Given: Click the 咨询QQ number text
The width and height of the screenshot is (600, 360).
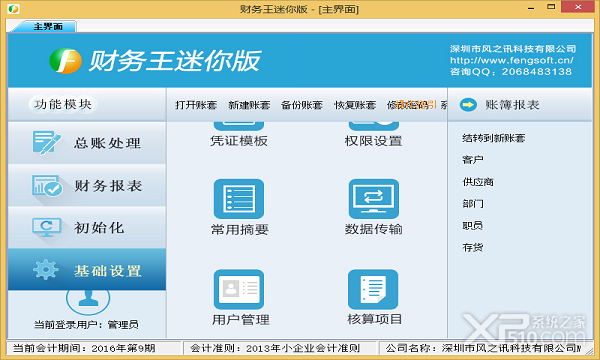Looking at the screenshot, I should 511,72.
